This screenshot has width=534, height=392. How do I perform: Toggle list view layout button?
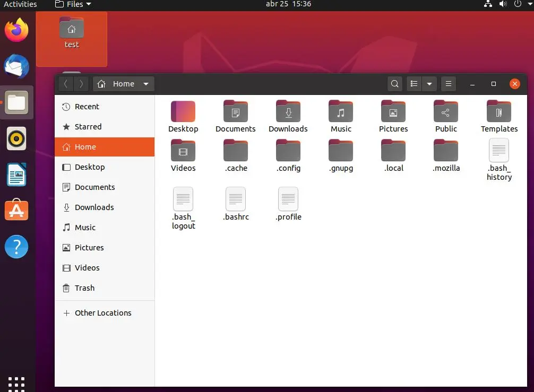[414, 84]
